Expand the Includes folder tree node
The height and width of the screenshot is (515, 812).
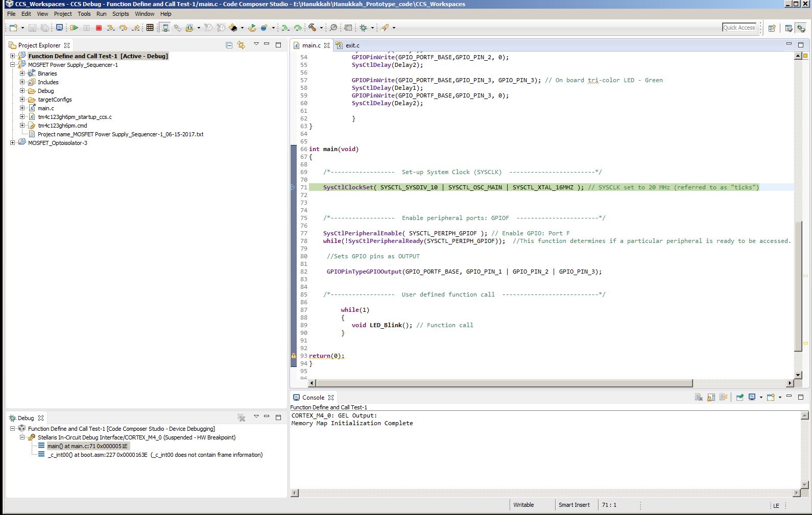[x=22, y=82]
